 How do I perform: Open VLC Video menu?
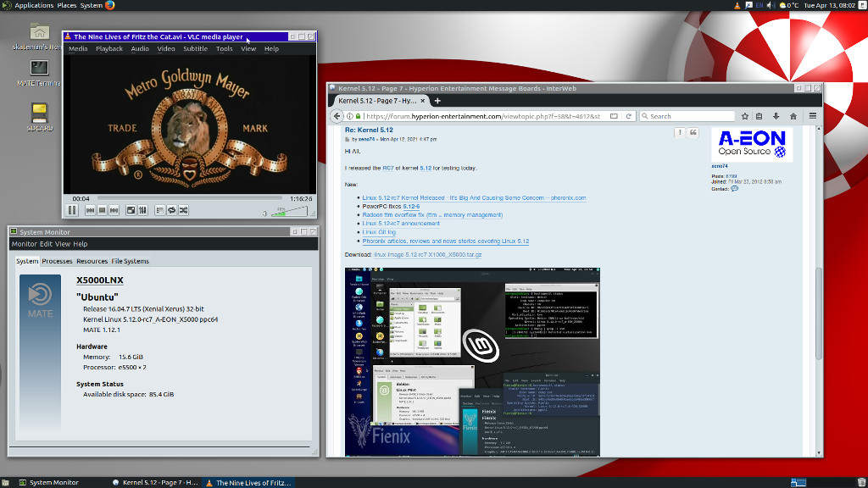[x=165, y=48]
